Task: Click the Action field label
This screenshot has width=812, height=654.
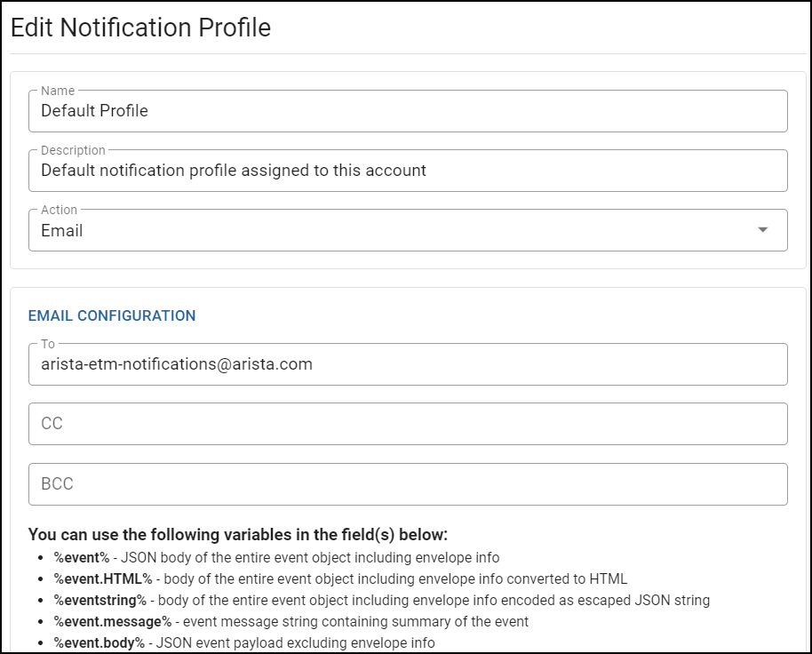Action: pos(59,210)
